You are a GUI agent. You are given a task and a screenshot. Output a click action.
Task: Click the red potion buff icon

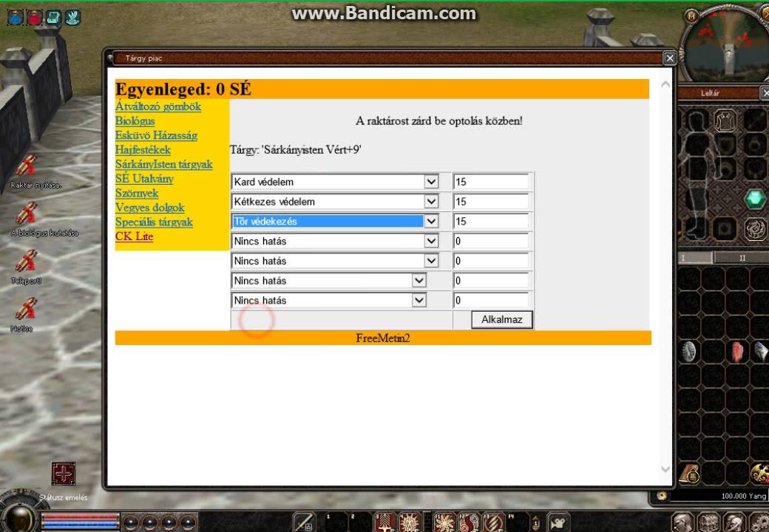[34, 17]
